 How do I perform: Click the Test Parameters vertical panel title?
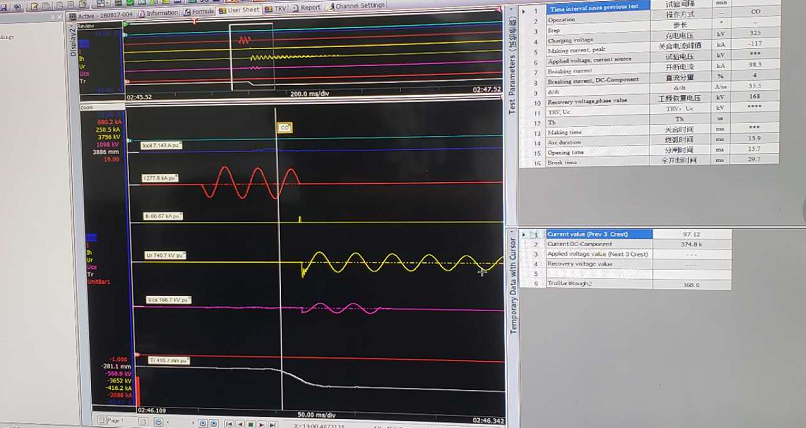tap(512, 80)
